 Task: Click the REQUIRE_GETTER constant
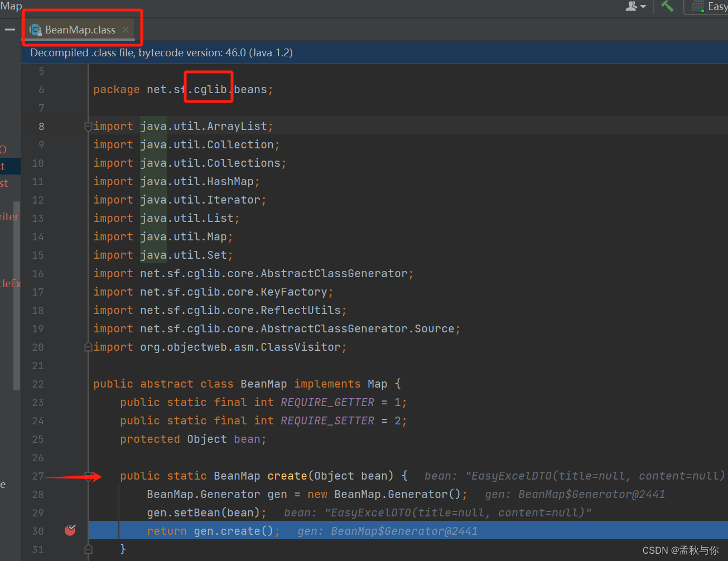point(327,402)
